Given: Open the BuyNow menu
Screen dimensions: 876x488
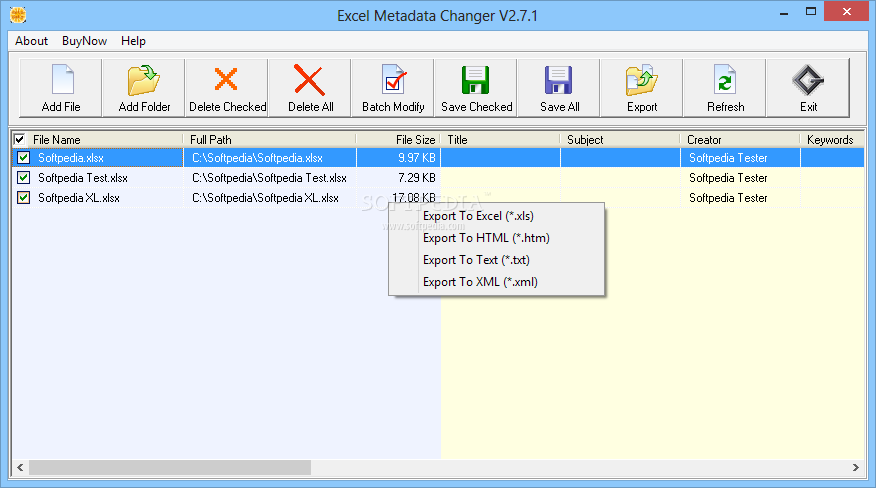Looking at the screenshot, I should 84,41.
